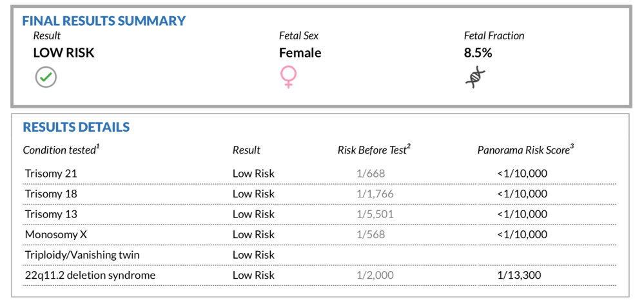Click the Final Results Summary heading
The width and height of the screenshot is (644, 302).
click(x=104, y=21)
